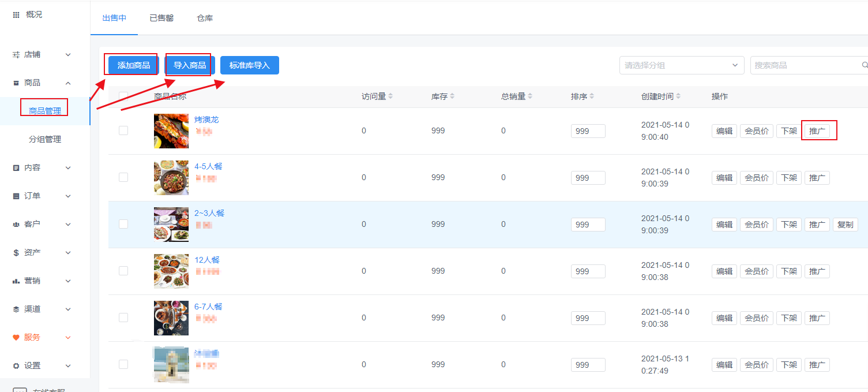
Task: Select the 4-5人餐 row checkbox
Action: coord(123,177)
